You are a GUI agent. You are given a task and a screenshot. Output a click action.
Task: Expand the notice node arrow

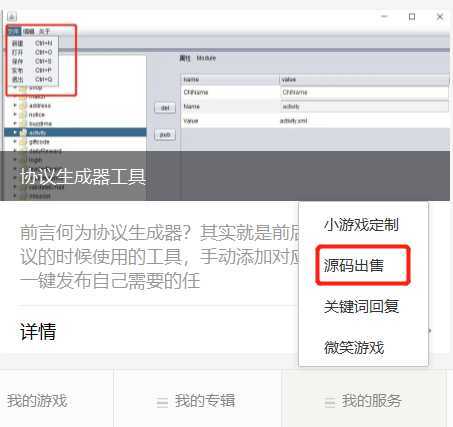click(x=15, y=114)
